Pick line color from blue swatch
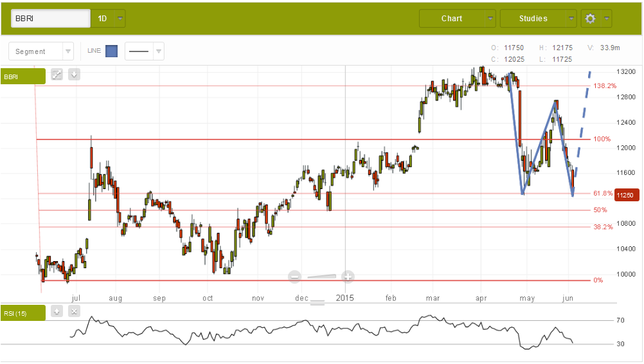 click(x=111, y=51)
